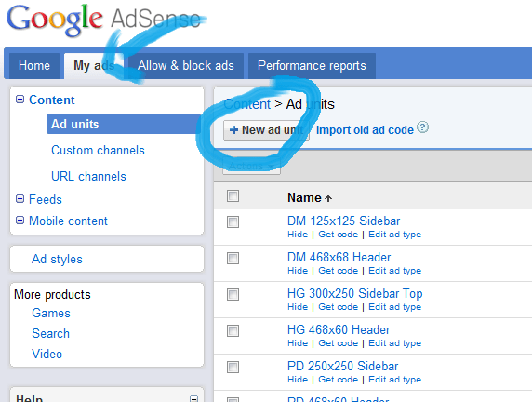Image resolution: width=532 pixels, height=402 pixels.
Task: Click the Content sidebar heading label
Action: pos(51,100)
